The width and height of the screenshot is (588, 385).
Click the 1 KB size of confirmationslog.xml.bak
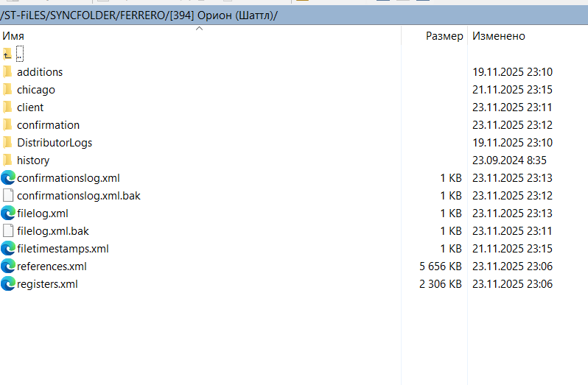tap(451, 196)
